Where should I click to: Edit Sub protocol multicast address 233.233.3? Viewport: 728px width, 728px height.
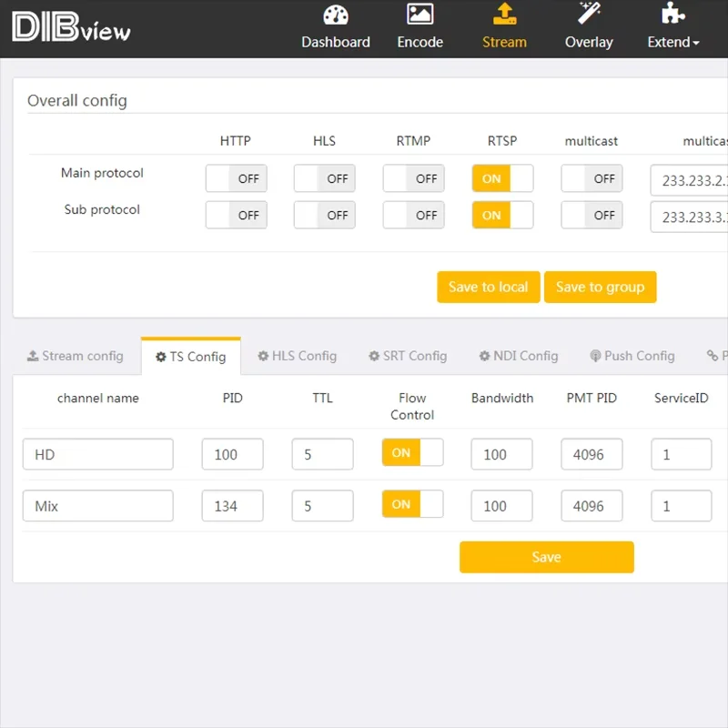tap(690, 217)
